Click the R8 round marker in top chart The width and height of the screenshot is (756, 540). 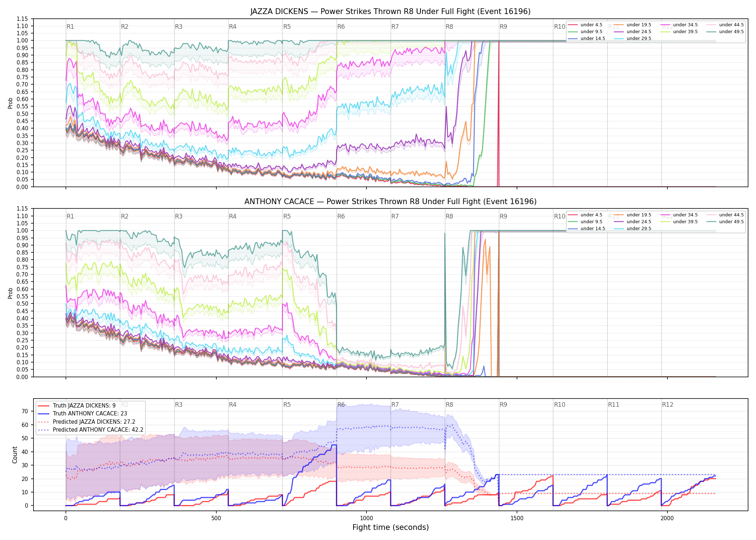coord(449,27)
